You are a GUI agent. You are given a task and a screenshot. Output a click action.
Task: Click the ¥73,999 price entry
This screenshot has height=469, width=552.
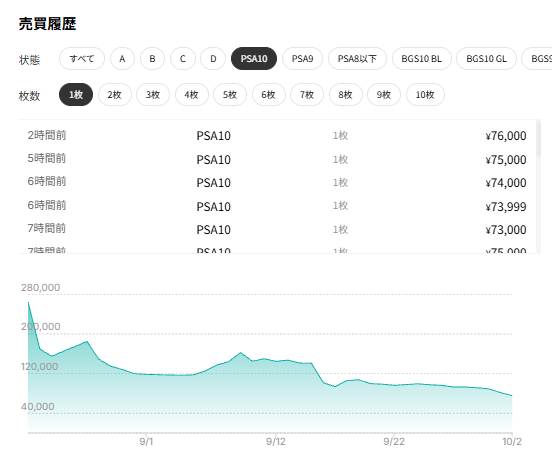(x=506, y=207)
